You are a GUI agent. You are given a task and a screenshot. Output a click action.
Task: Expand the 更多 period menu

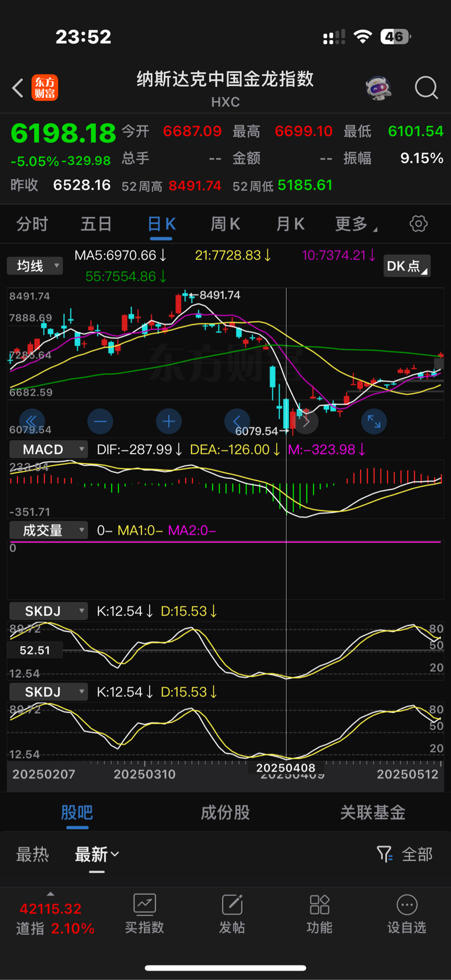coord(356,224)
